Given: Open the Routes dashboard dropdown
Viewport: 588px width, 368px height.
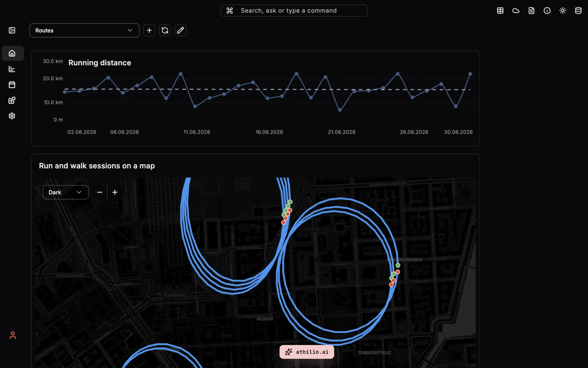Looking at the screenshot, I should pos(85,31).
